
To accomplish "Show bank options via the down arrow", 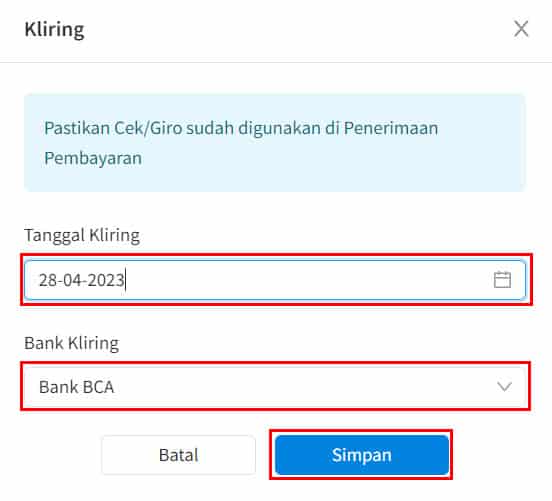I will click(x=504, y=387).
